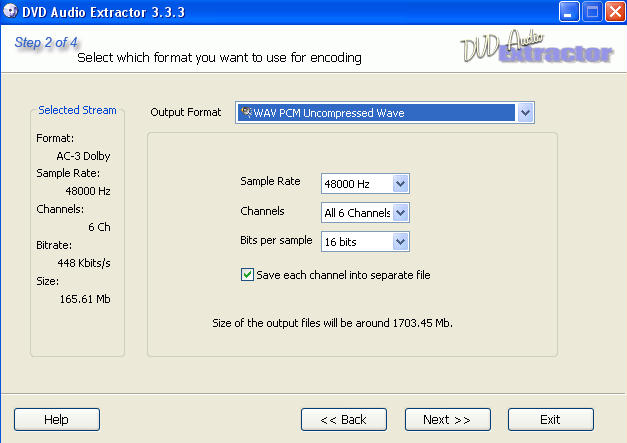Click the Sample Rate label beside the combo box

pos(270,181)
